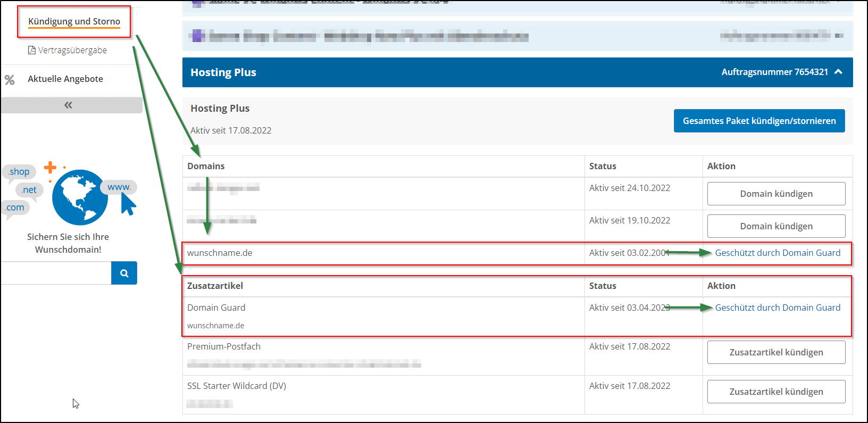The width and height of the screenshot is (868, 423).
Task: Click the .com speech bubble
Action: click(15, 208)
